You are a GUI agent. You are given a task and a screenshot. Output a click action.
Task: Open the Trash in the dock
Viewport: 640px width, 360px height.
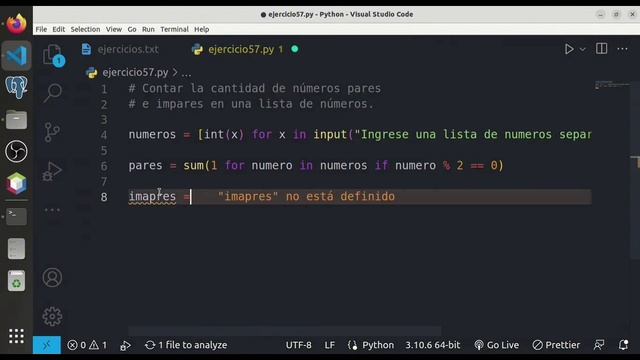coord(16,281)
